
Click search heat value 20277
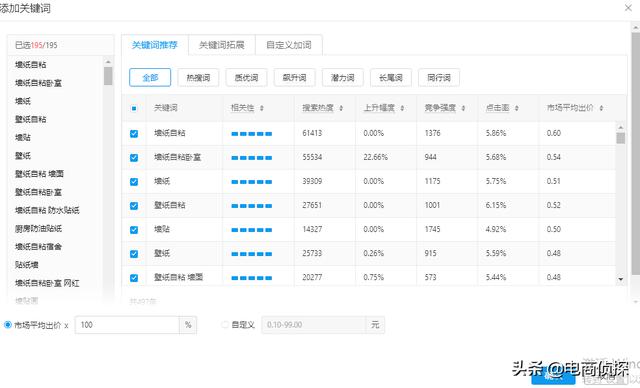[x=312, y=277]
